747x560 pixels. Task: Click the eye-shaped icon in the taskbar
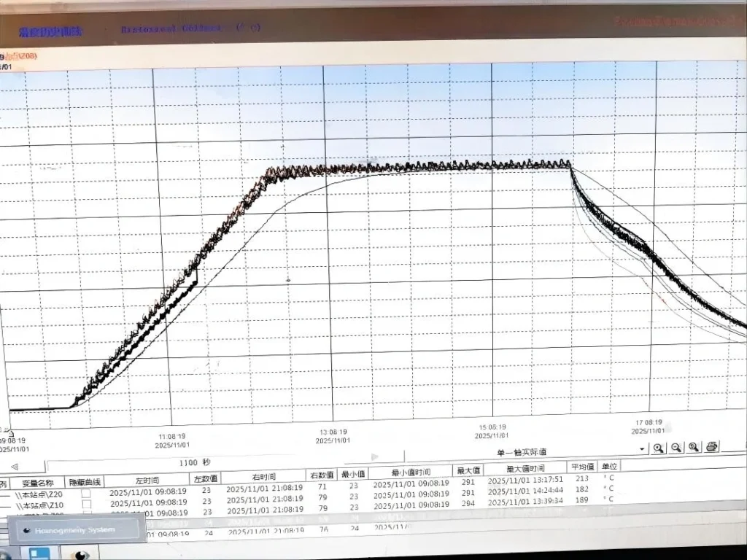pos(79,553)
